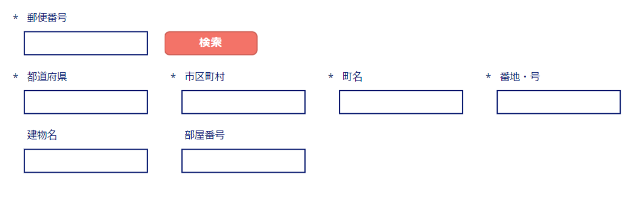The height and width of the screenshot is (224, 644).
Task: Click the 建物名 label text
Action: pos(42,135)
